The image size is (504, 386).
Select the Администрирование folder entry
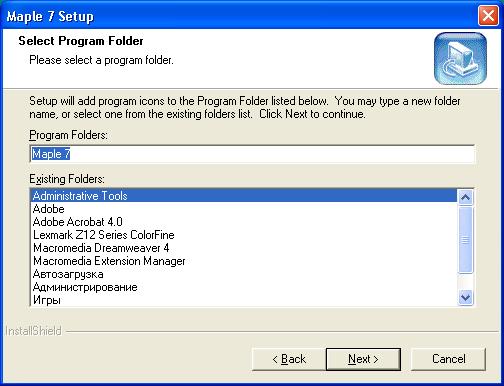click(244, 287)
